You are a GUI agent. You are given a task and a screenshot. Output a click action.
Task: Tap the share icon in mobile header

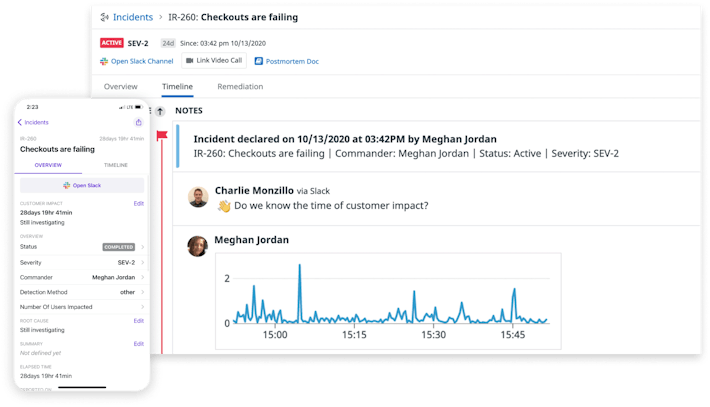click(x=138, y=122)
